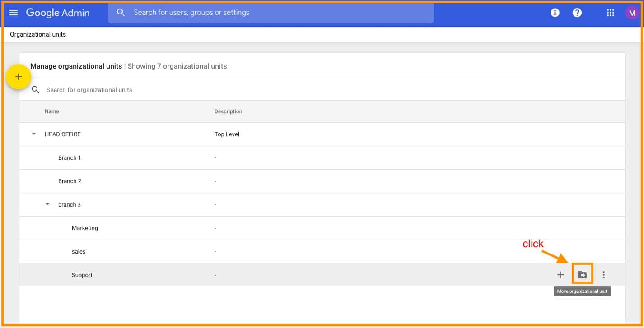Screen dimensions: 644x328
Task: Open the account avatar M
Action: [x=631, y=13]
